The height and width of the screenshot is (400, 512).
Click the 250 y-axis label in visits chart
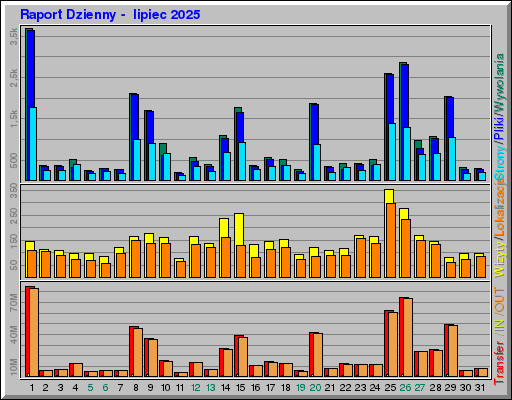tap(14, 216)
